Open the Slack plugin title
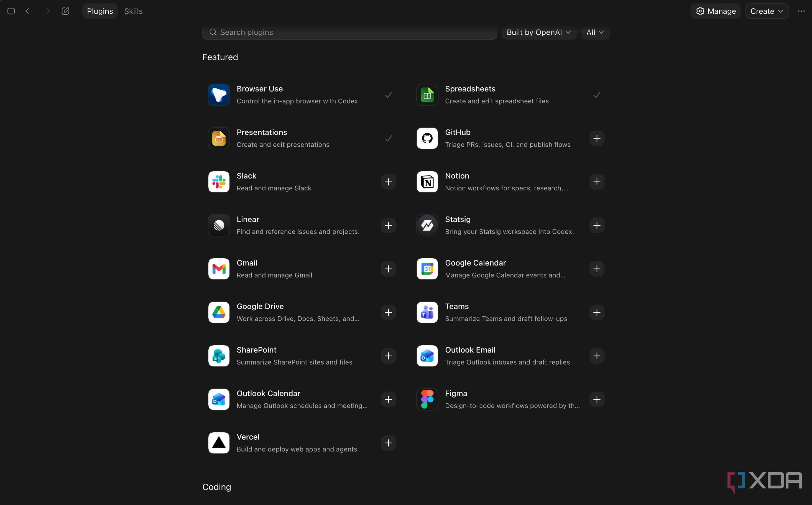The height and width of the screenshot is (505, 812). pyautogui.click(x=246, y=176)
